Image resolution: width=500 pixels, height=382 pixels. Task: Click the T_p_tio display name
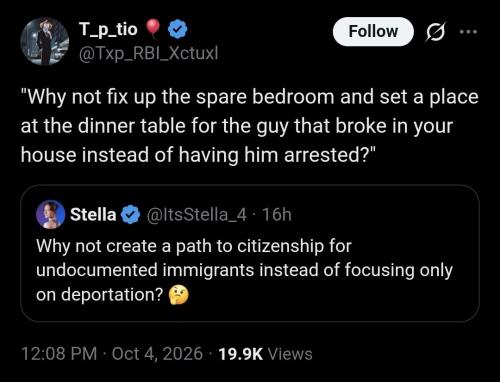pos(108,29)
